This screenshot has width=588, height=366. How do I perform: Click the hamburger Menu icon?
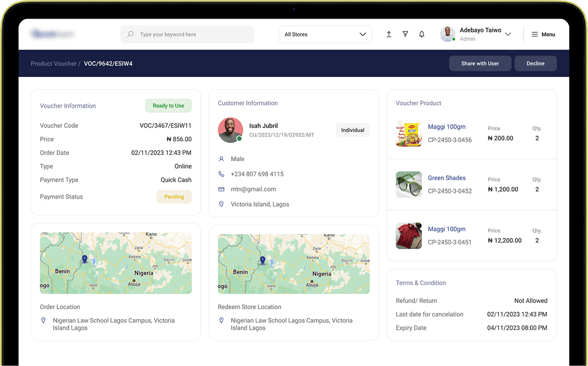click(535, 34)
